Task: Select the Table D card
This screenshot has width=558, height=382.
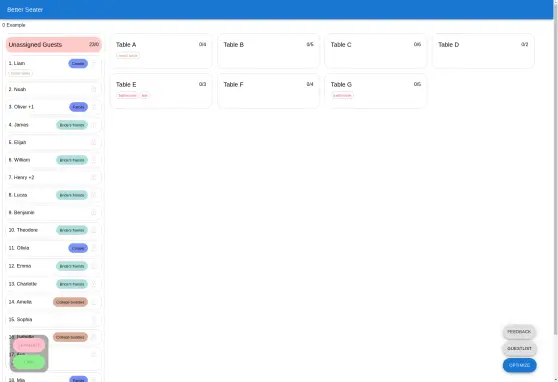Action: (483, 51)
